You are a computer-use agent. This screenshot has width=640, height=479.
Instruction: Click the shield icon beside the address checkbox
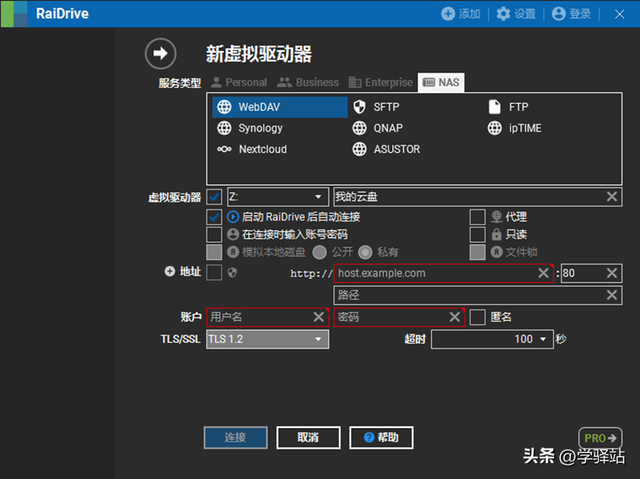[232, 273]
